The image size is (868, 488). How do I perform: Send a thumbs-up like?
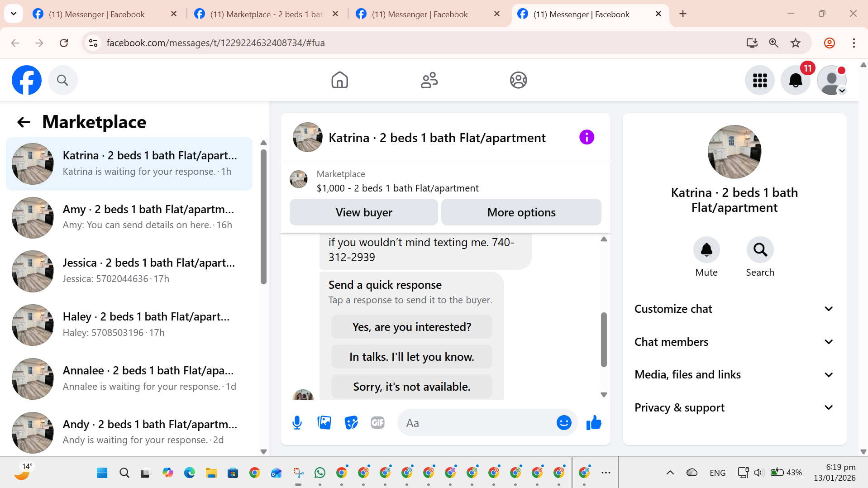tap(593, 423)
